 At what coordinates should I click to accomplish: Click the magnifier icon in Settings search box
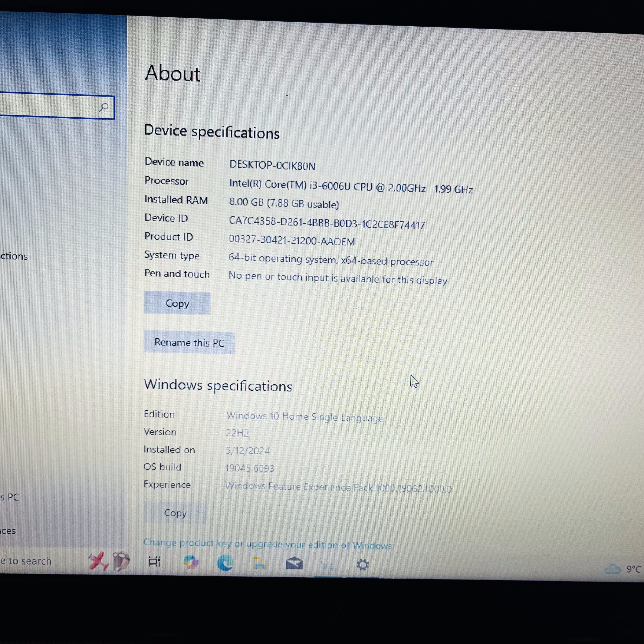point(104,107)
